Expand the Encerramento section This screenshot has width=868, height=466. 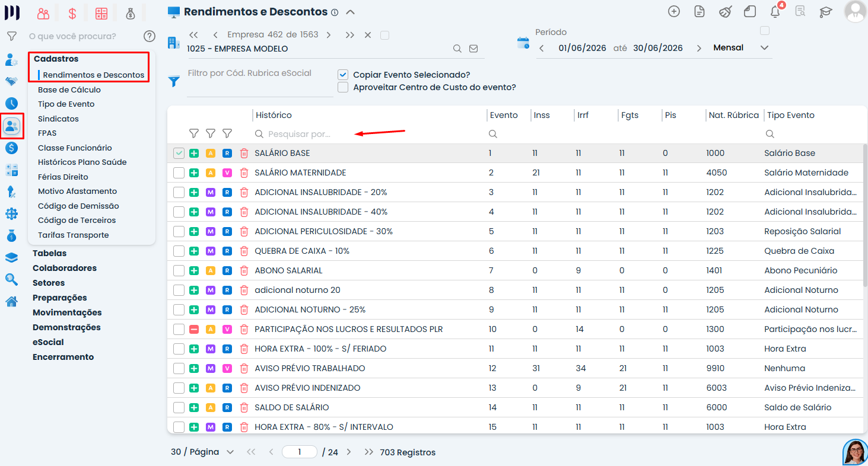[x=63, y=357]
